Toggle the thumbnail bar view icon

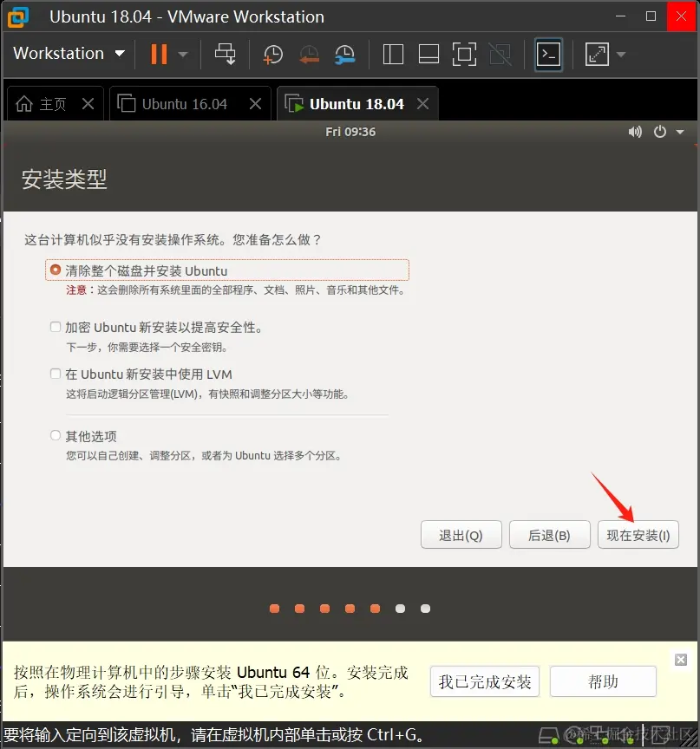429,54
